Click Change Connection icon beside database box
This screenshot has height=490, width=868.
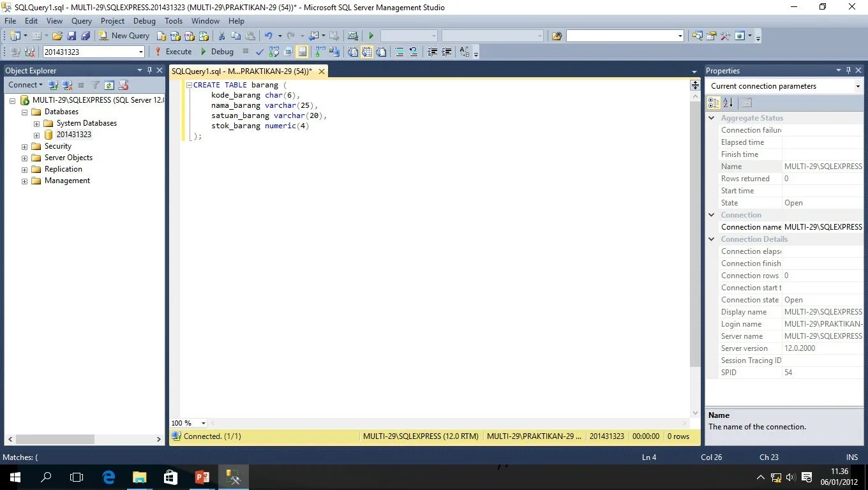(29, 52)
